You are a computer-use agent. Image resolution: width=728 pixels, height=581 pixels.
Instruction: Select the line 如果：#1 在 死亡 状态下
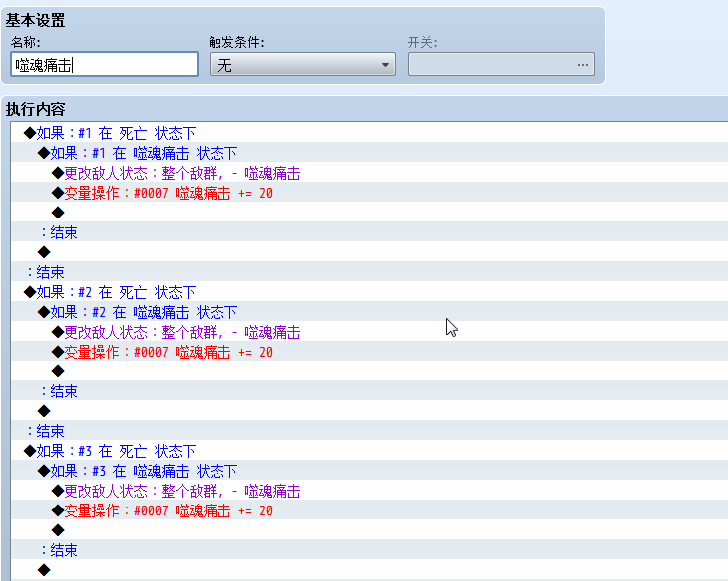click(369, 133)
